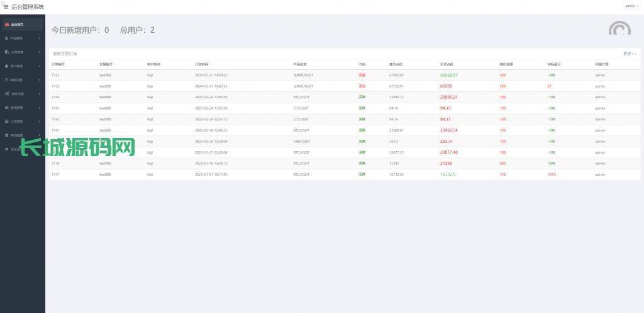Viewport: 644px width, 313px height.
Task: Expand the 用户管理 submenu arrow
Action: click(x=40, y=66)
